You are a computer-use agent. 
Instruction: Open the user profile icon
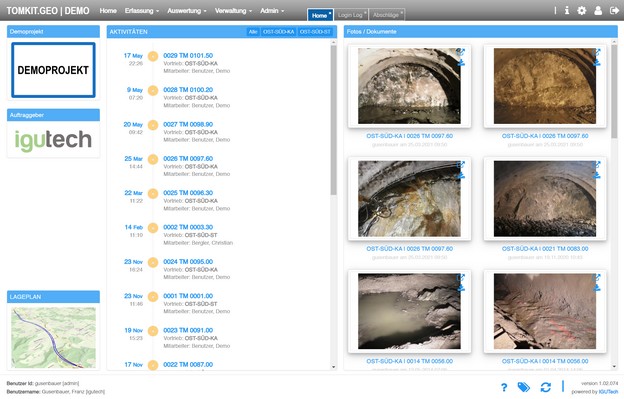pyautogui.click(x=598, y=11)
